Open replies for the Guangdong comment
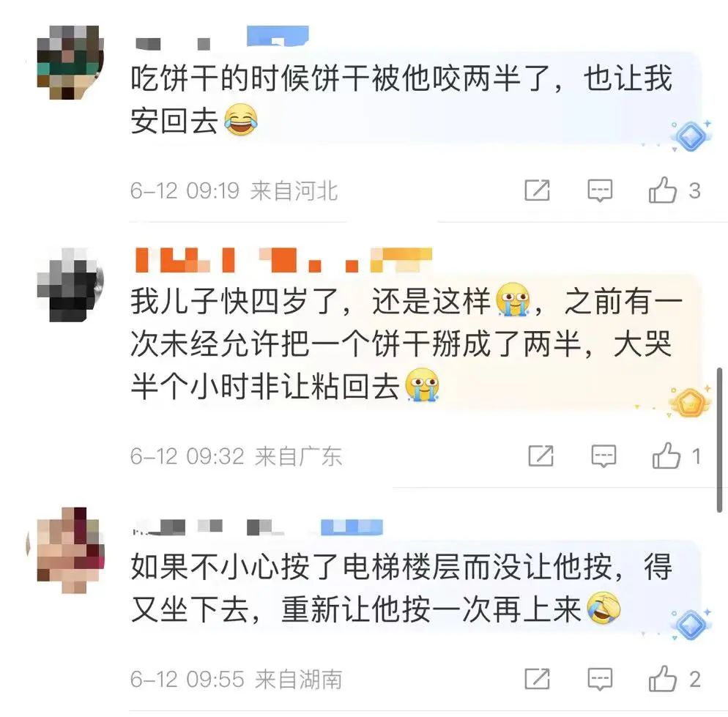728x717 pixels. [x=603, y=456]
